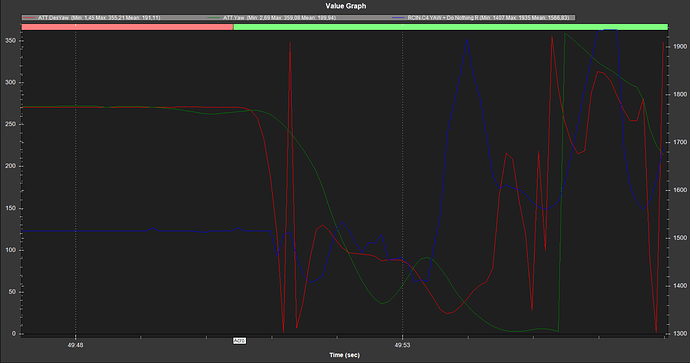Viewport: 690px width, 363px height.
Task: Click the Value Graph title
Action: point(345,6)
